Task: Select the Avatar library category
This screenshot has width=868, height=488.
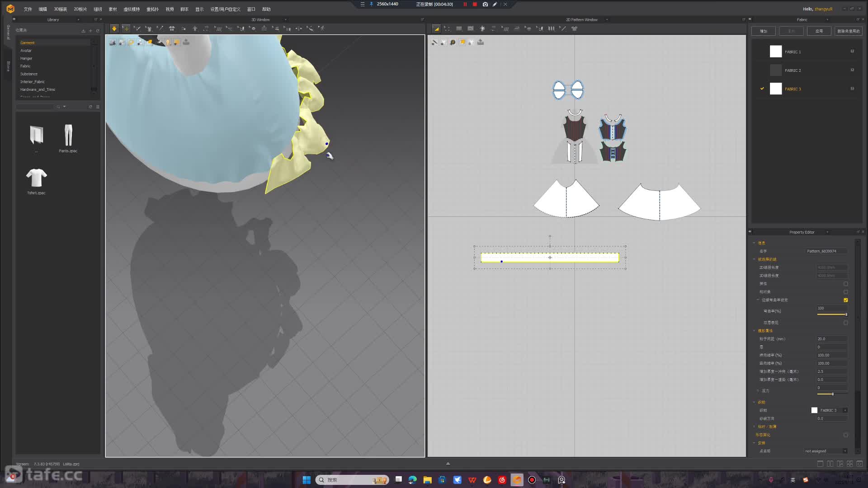Action: pyautogui.click(x=26, y=51)
